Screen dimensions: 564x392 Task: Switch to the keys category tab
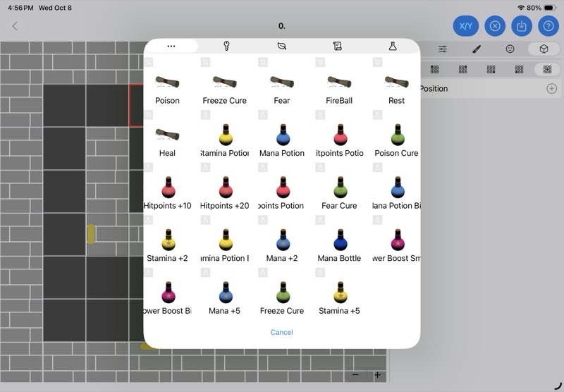[226, 46]
